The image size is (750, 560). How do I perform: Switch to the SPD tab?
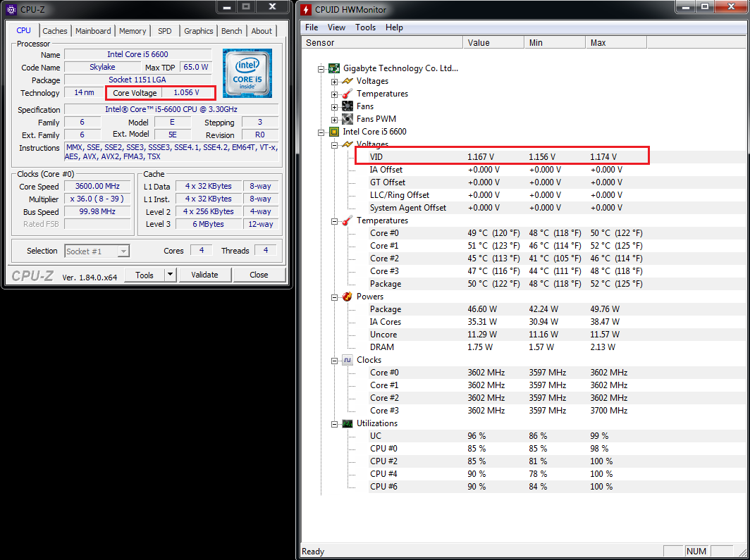click(164, 31)
